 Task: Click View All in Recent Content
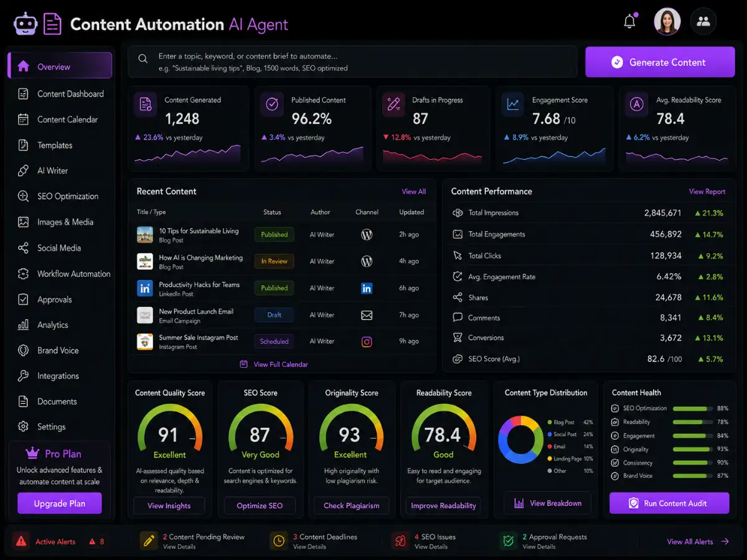[x=414, y=192]
